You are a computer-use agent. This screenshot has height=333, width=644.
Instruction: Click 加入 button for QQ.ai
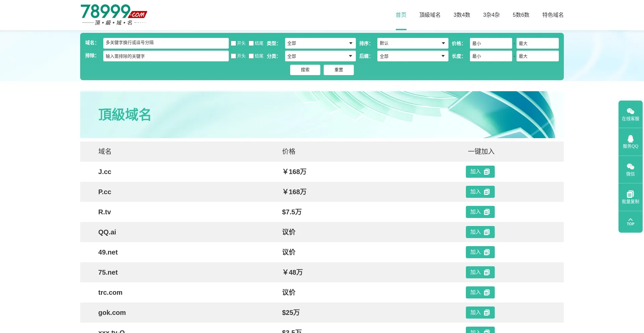[480, 232]
